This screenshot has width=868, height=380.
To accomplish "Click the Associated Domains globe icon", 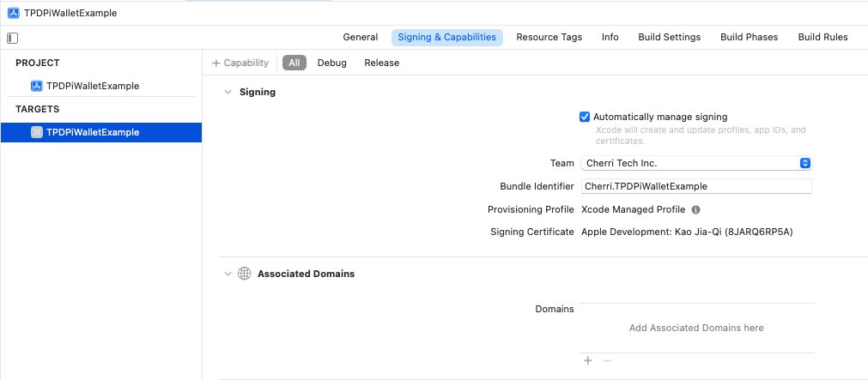I will pos(244,274).
